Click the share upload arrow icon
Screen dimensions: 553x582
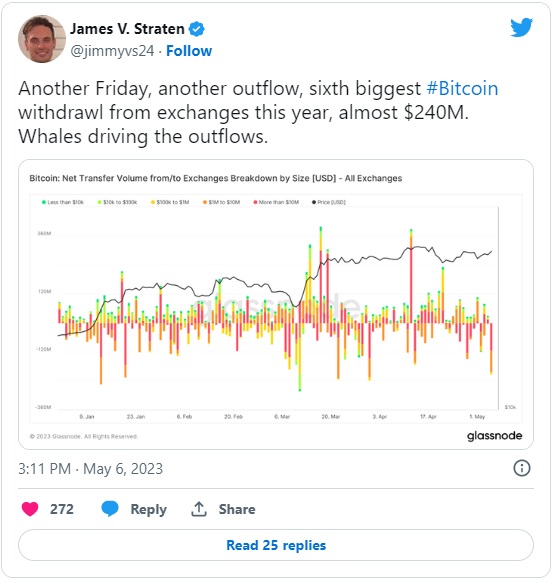point(199,509)
